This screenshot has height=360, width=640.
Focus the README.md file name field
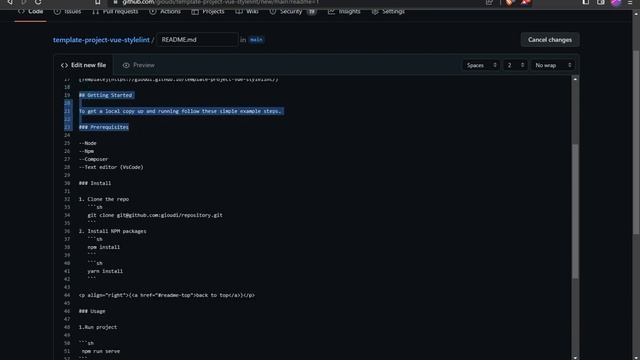(x=198, y=40)
